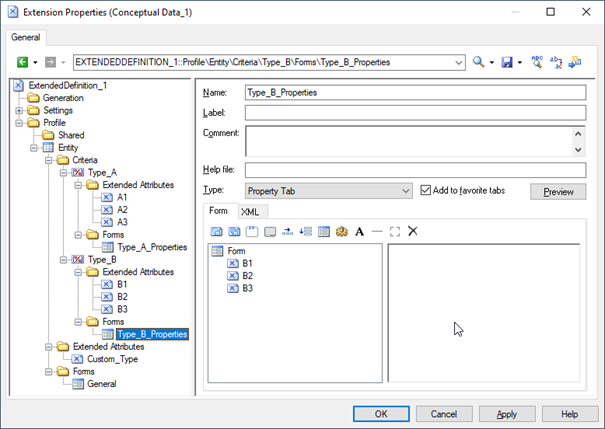Click into the Label input field
Screen dimensions: 605x429
pos(414,112)
